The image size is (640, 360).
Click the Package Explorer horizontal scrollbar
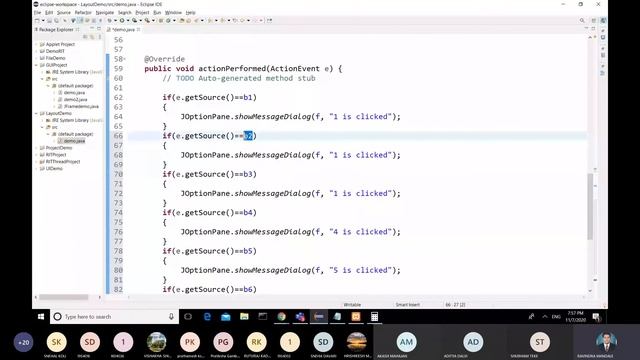(63, 297)
